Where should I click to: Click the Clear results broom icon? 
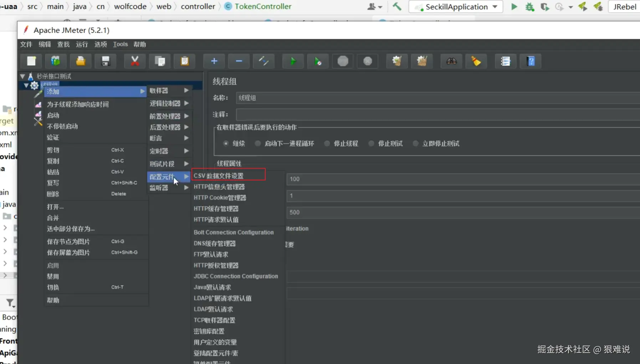click(397, 61)
